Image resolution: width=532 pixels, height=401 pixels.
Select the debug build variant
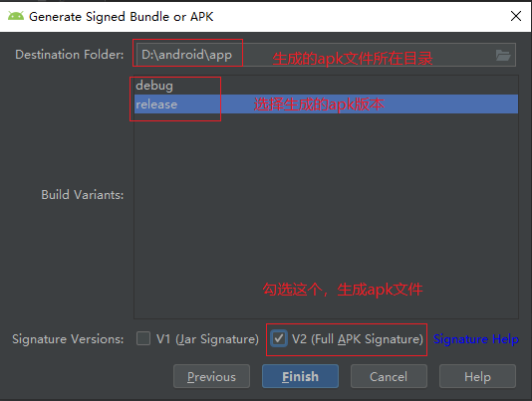coord(326,86)
